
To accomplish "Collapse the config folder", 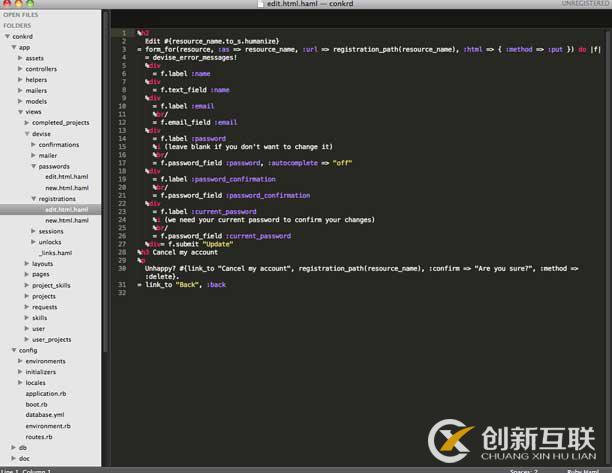I will pos(14,350).
